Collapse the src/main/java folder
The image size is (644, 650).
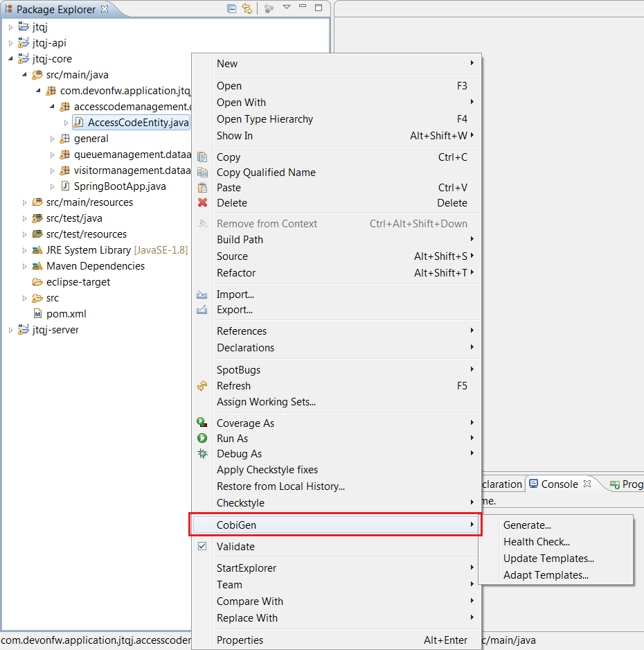[x=24, y=74]
